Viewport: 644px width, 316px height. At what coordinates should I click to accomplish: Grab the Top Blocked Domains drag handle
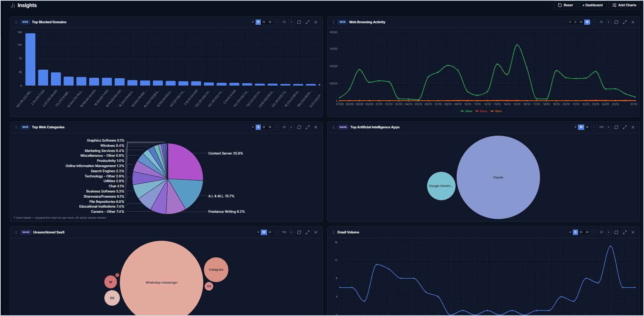click(16, 22)
